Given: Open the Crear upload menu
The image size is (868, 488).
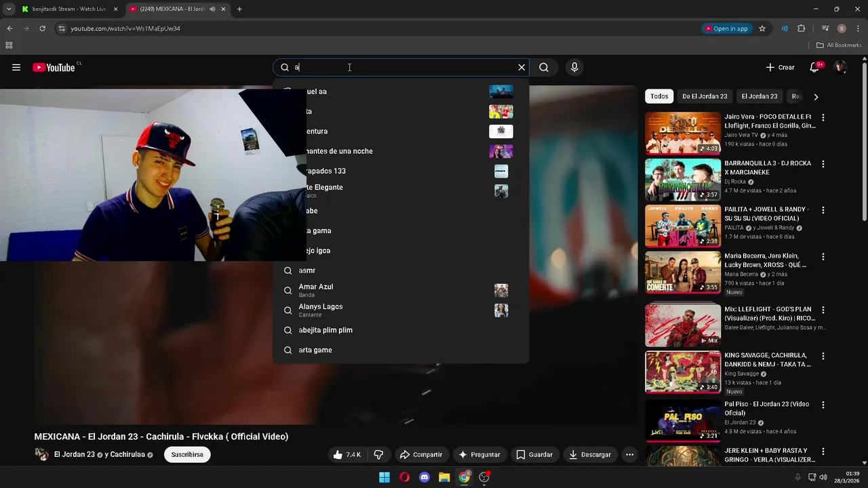Looking at the screenshot, I should pos(780,67).
